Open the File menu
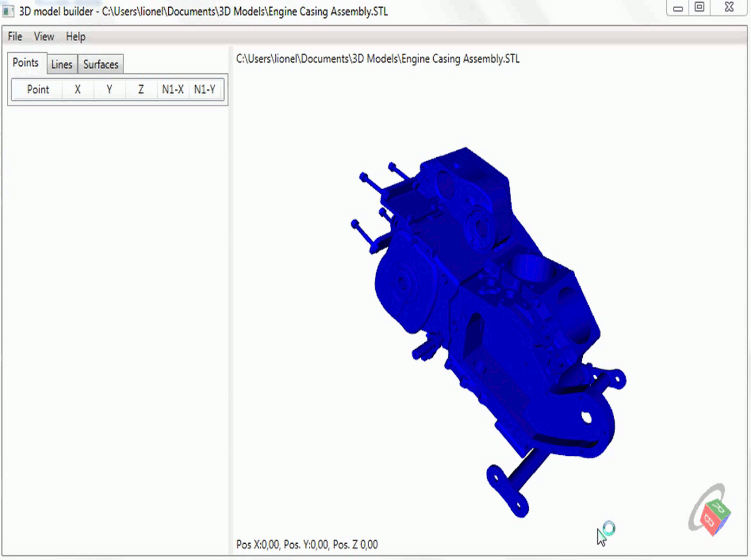 tap(15, 37)
